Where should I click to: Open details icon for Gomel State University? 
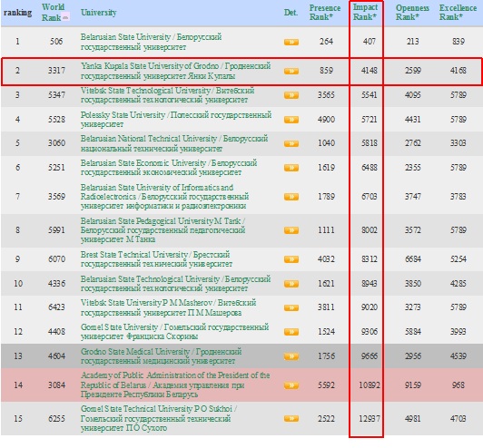(x=291, y=332)
